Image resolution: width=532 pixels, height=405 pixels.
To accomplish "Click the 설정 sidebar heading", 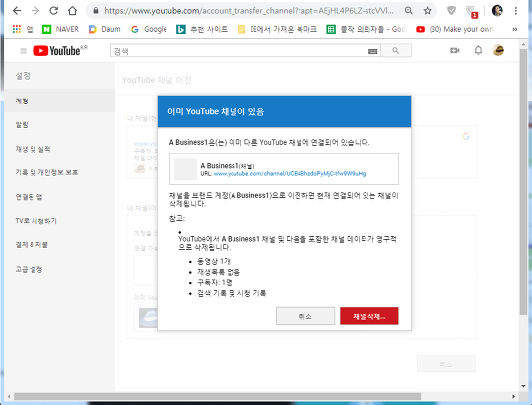I will [x=23, y=76].
